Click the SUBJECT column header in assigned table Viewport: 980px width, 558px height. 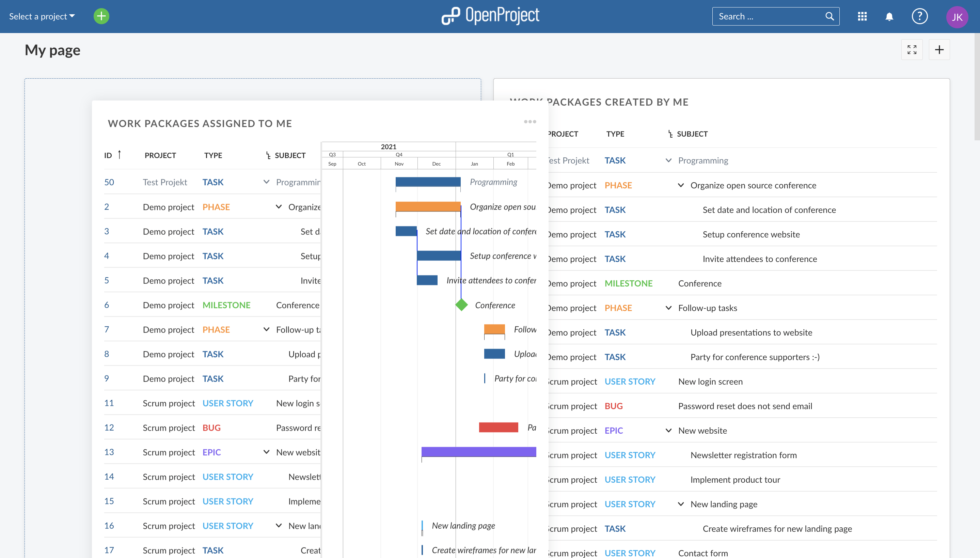tap(290, 155)
